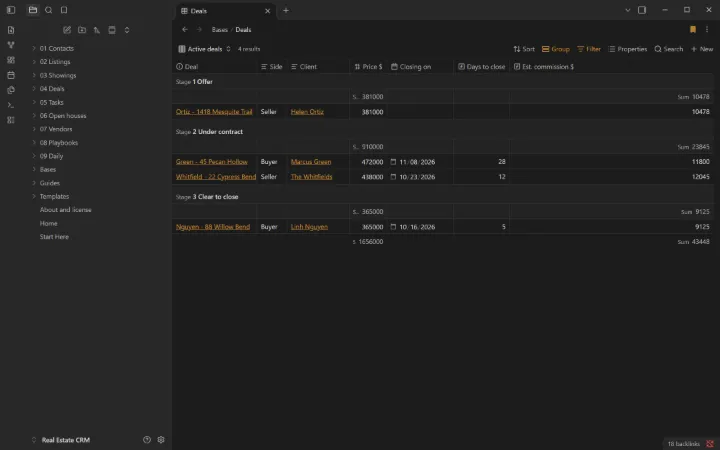Click the Price $ column header
The width and height of the screenshot is (720, 450).
point(368,67)
